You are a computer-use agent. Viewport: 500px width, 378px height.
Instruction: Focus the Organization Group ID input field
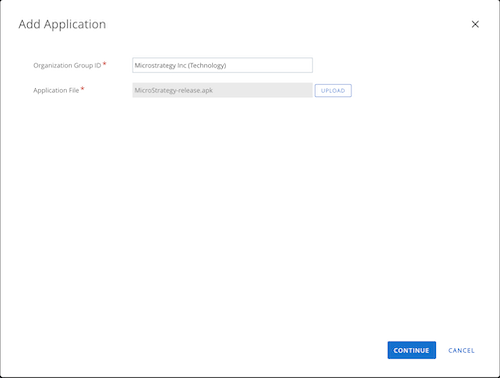pyautogui.click(x=222, y=65)
